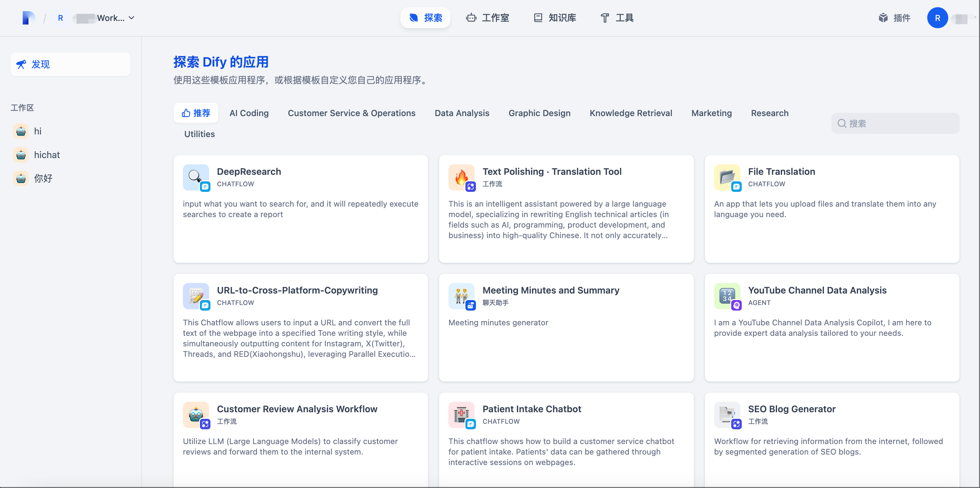This screenshot has height=488, width=980.
Task: Select the Data Analysis category
Action: (462, 113)
